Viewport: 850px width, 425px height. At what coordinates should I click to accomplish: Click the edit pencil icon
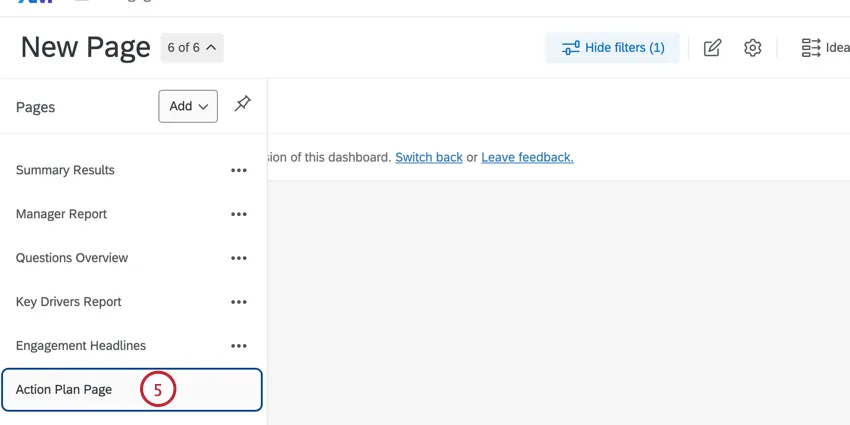click(712, 48)
